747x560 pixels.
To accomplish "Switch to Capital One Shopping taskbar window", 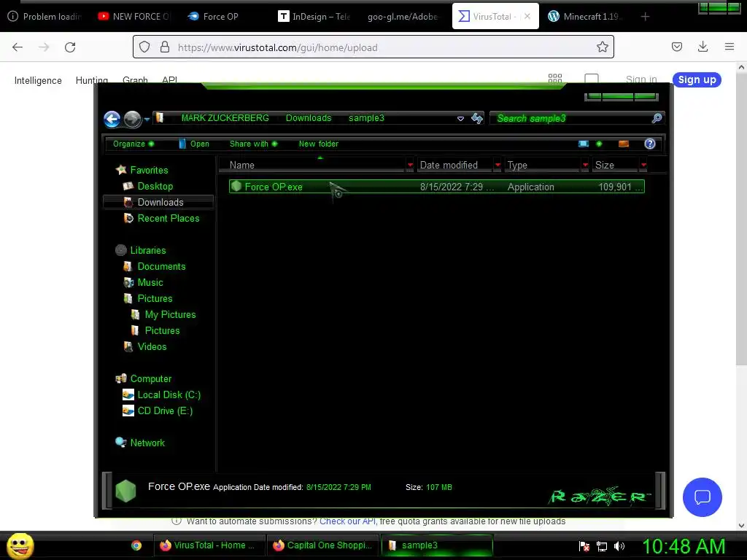I will 322,545.
